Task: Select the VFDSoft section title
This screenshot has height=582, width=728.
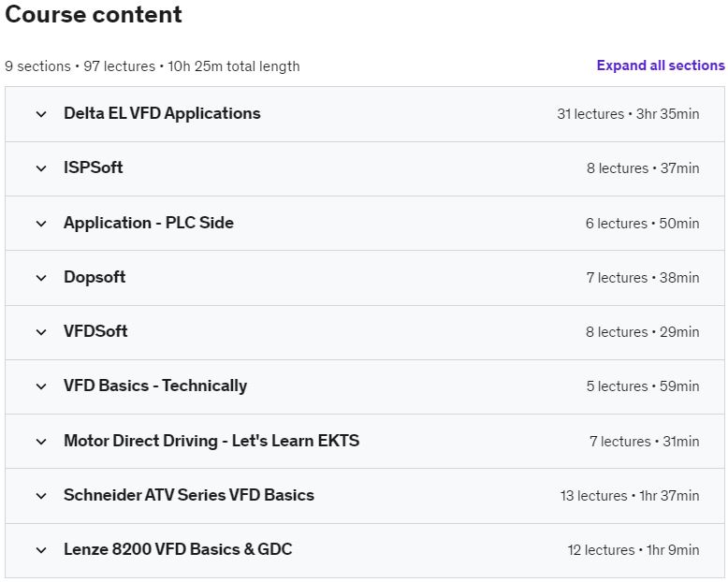Action: pyautogui.click(x=95, y=331)
